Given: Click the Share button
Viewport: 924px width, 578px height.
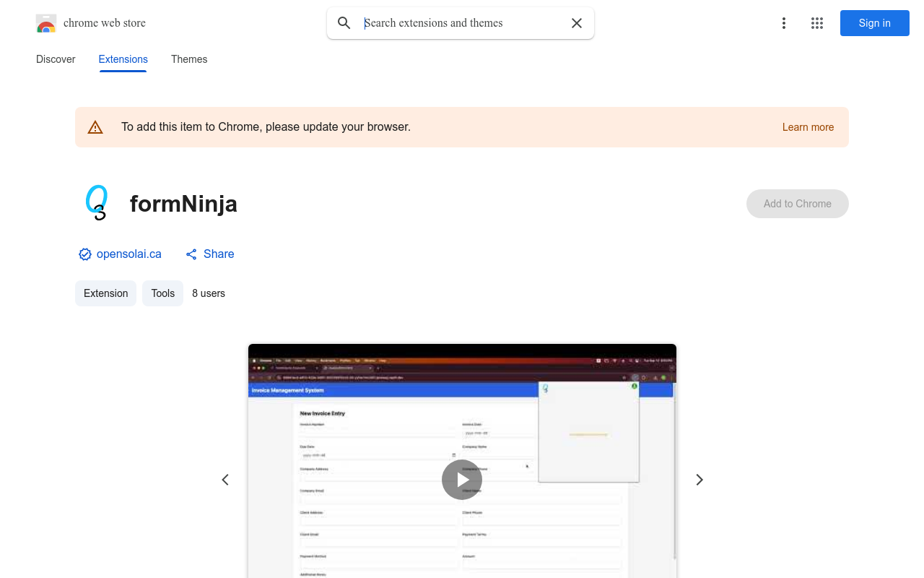Looking at the screenshot, I should click(209, 254).
